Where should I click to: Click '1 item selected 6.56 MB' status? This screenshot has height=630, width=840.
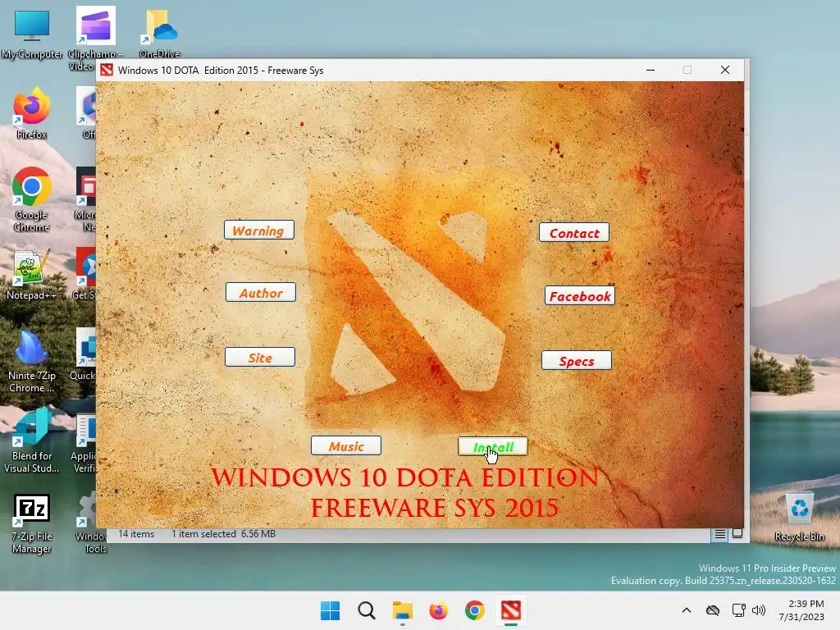(223, 534)
